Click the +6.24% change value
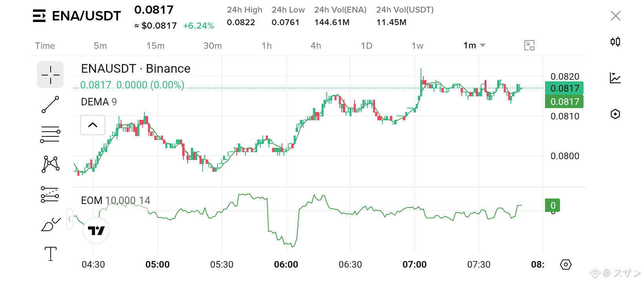Image resolution: width=644 pixels, height=283 pixels. [199, 26]
